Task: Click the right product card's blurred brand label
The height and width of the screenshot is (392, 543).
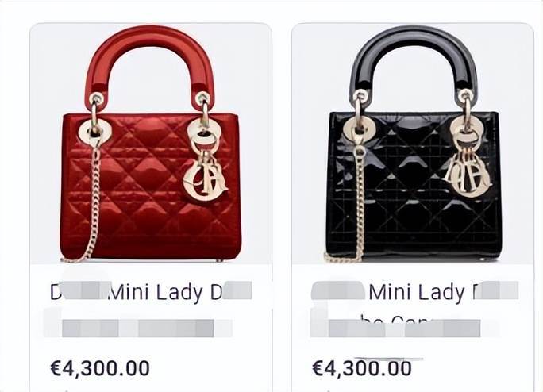Action: point(337,291)
